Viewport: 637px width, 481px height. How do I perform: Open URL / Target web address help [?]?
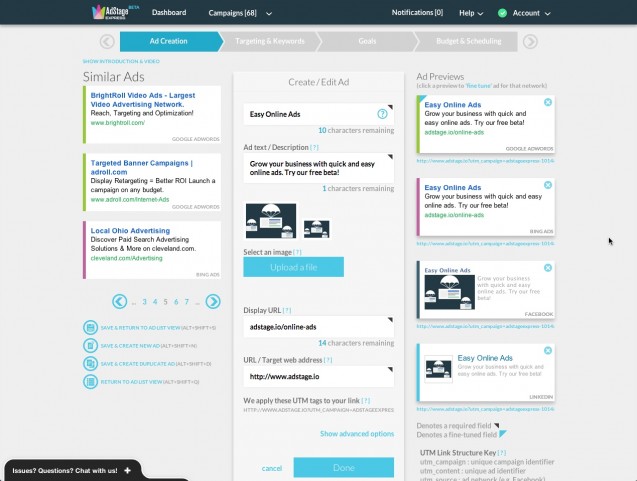pos(328,360)
